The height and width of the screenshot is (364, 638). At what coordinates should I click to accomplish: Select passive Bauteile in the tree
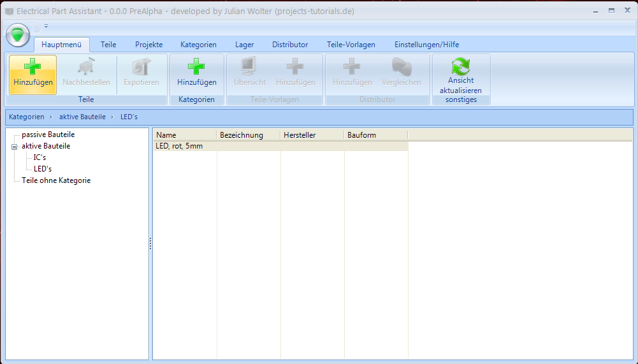click(x=48, y=135)
